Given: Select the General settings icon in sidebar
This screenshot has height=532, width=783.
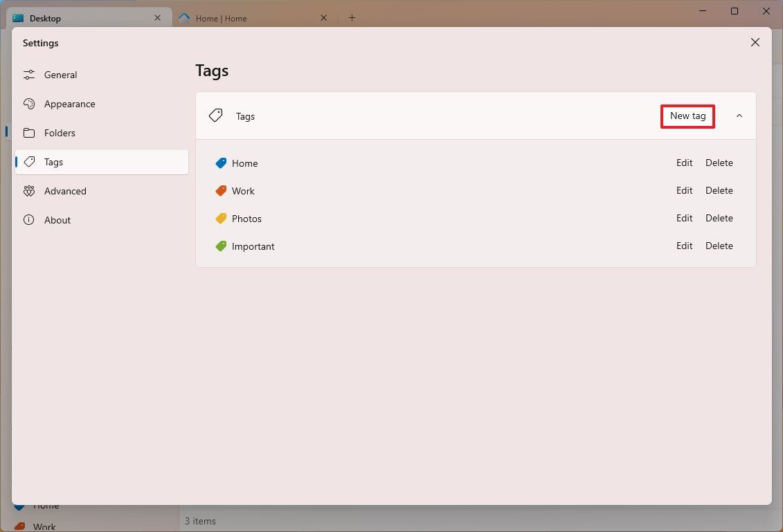Looking at the screenshot, I should click(29, 74).
